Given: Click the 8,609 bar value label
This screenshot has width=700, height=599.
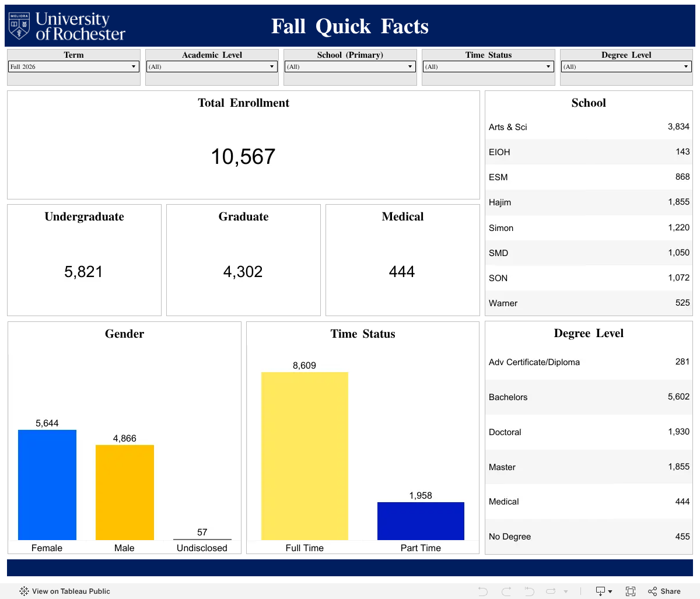Looking at the screenshot, I should 304,366.
